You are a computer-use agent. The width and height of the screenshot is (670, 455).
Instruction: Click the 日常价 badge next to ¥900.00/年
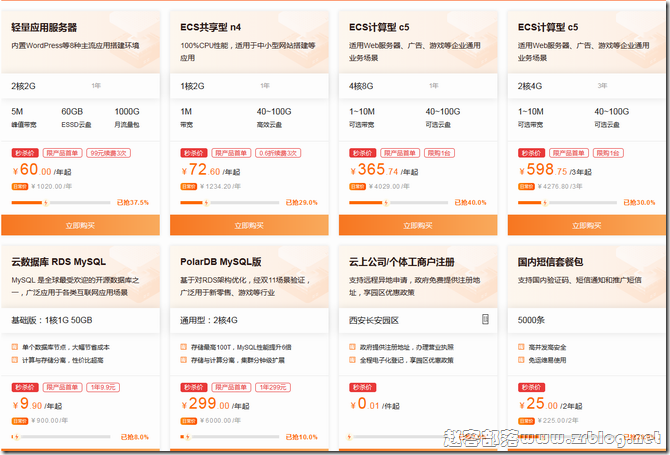point(20,421)
